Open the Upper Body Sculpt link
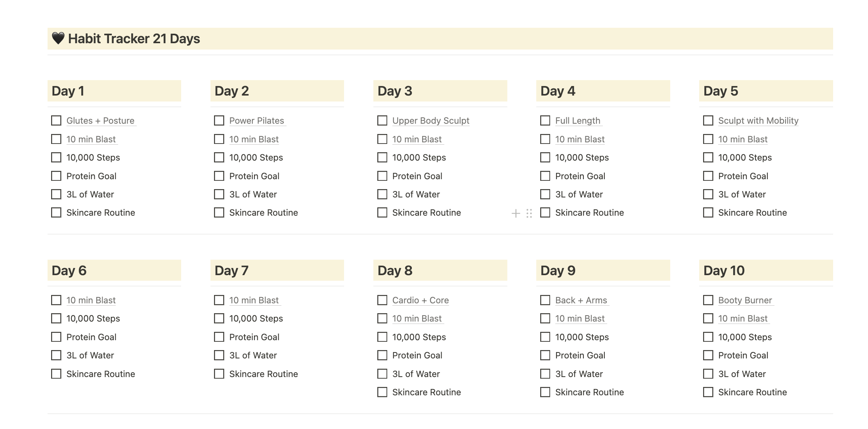Screen dimensions: 868x429 pos(430,121)
